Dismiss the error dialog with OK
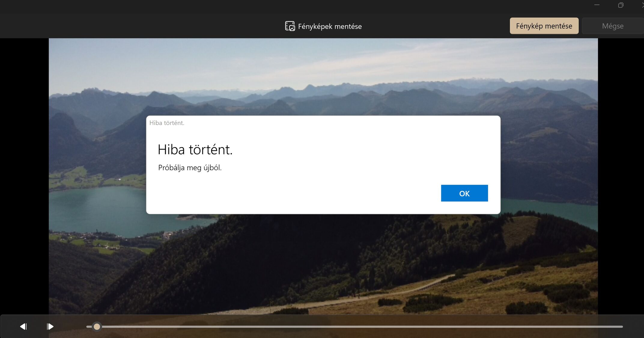Viewport: 644px width, 338px height. (x=464, y=193)
